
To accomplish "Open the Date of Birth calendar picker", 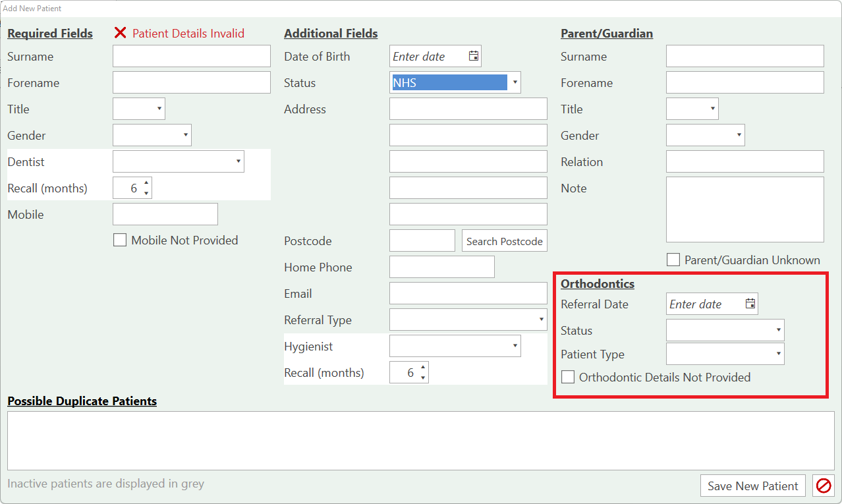I will 473,57.
